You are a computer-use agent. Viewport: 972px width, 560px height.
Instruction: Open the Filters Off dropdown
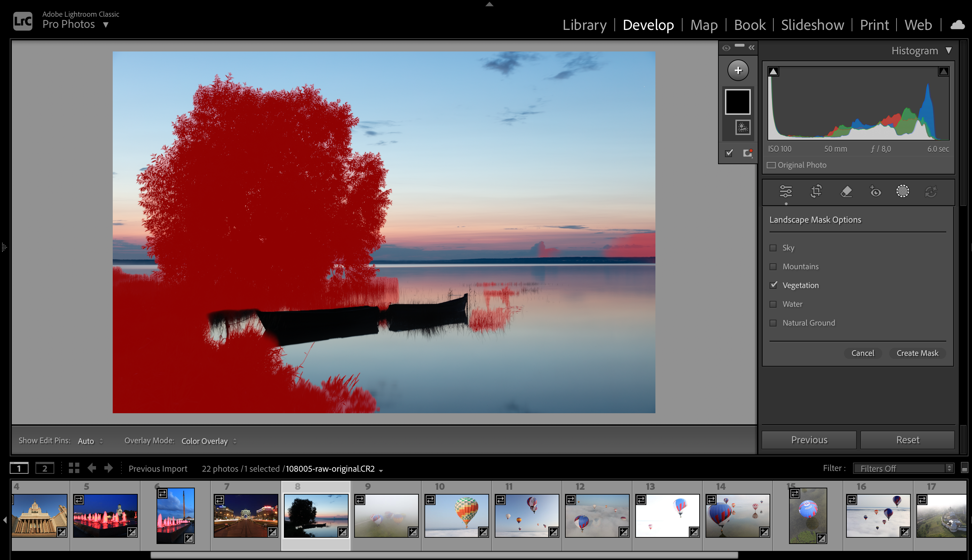(x=903, y=469)
